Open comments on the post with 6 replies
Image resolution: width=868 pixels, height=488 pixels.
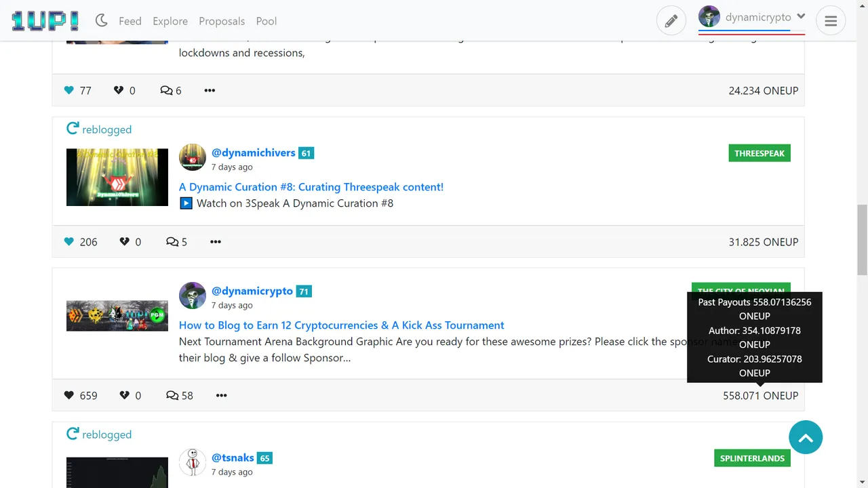[x=171, y=90]
